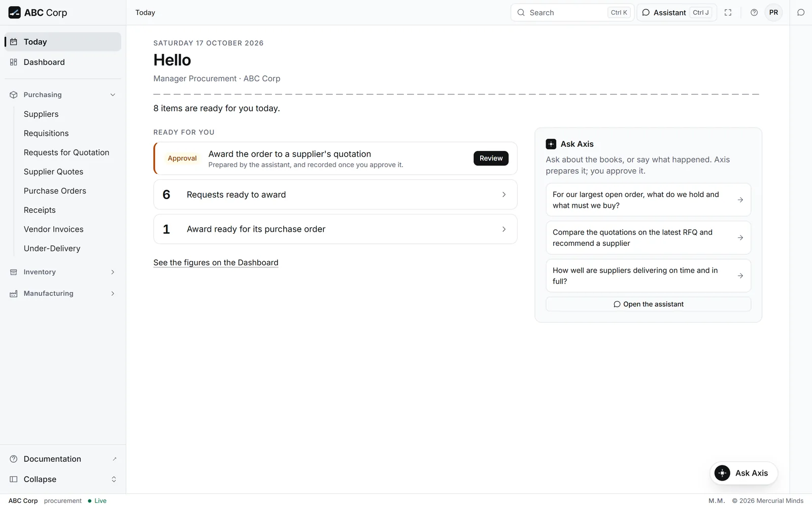This screenshot has width=812, height=508.
Task: Click the Manufacturing factory icon
Action: tap(14, 294)
